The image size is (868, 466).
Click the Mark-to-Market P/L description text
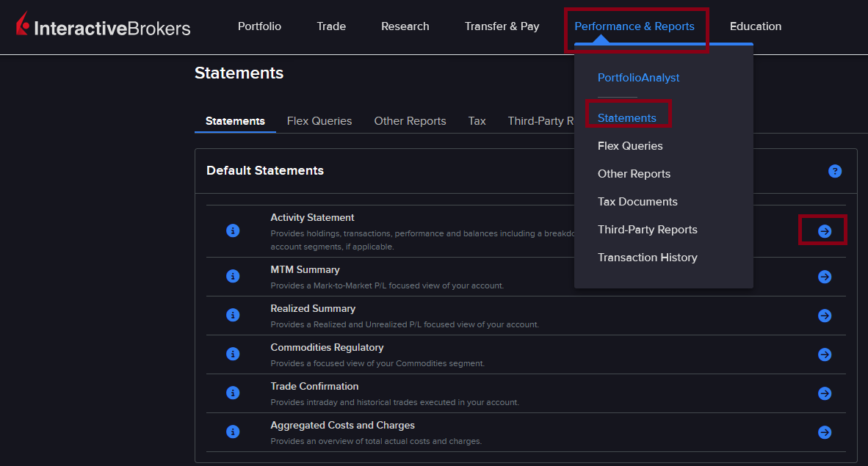387,285
